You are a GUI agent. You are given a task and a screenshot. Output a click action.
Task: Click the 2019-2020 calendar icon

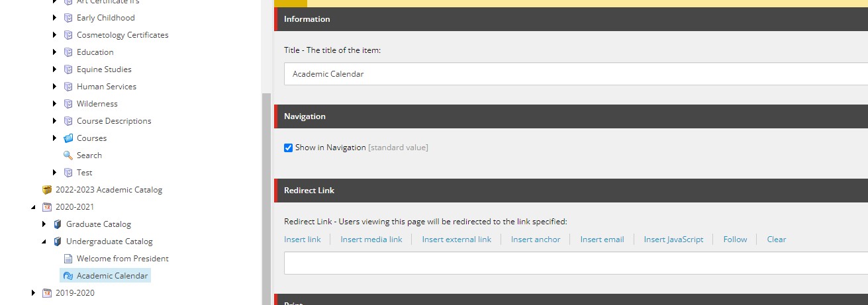click(x=46, y=293)
